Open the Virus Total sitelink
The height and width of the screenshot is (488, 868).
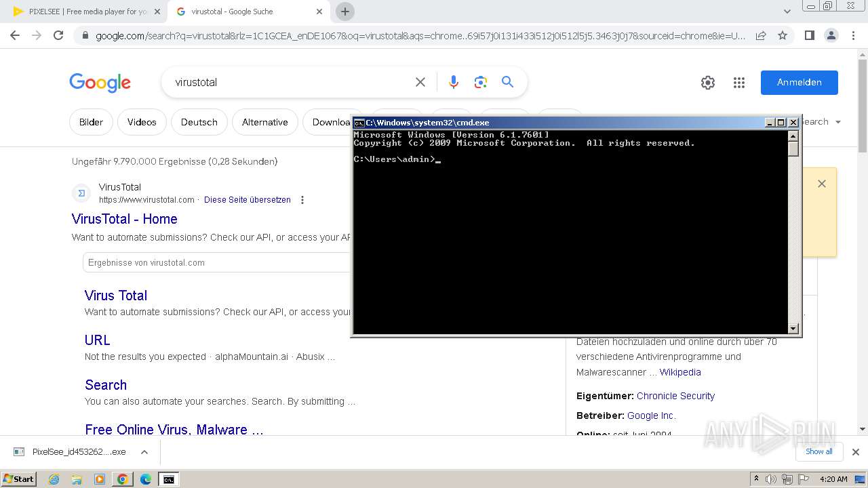click(x=116, y=296)
